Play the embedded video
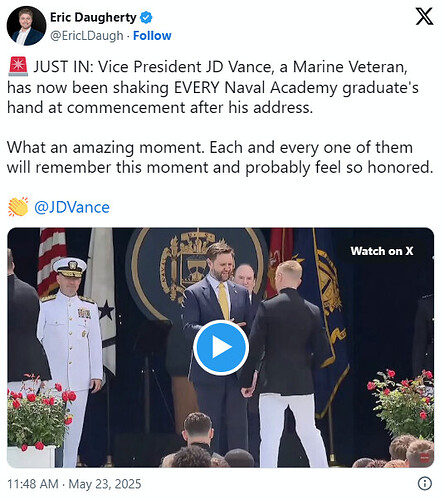444x500 pixels. click(221, 347)
